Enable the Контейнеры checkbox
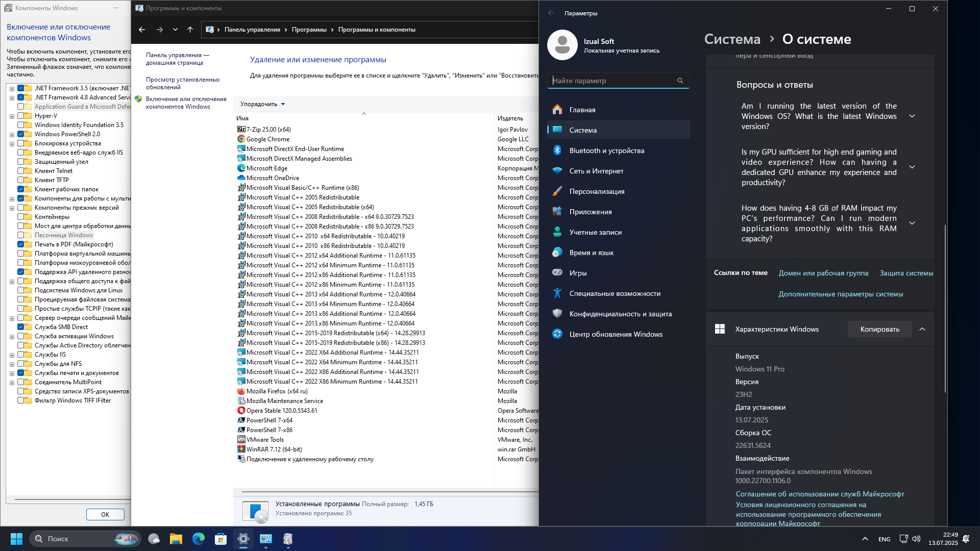Screen dimensions: 980x551 point(21,217)
